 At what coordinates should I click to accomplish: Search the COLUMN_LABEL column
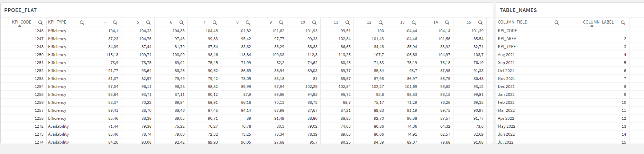click(623, 22)
